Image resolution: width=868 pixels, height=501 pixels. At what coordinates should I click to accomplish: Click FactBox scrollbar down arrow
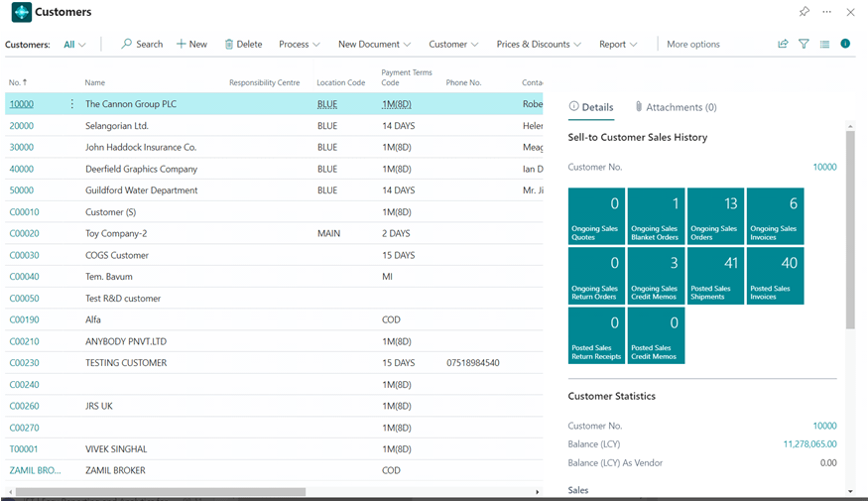[850, 491]
